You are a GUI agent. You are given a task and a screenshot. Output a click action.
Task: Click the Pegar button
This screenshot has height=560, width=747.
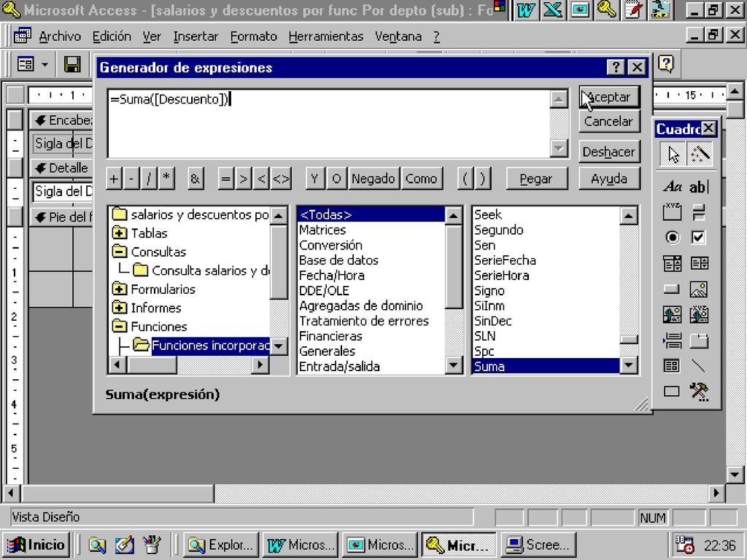point(536,179)
